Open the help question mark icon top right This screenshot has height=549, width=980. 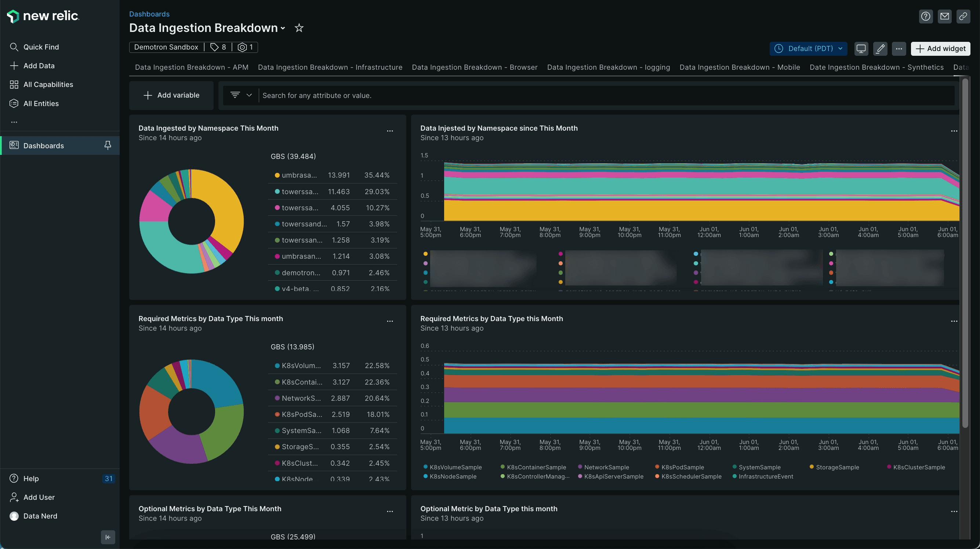click(926, 17)
